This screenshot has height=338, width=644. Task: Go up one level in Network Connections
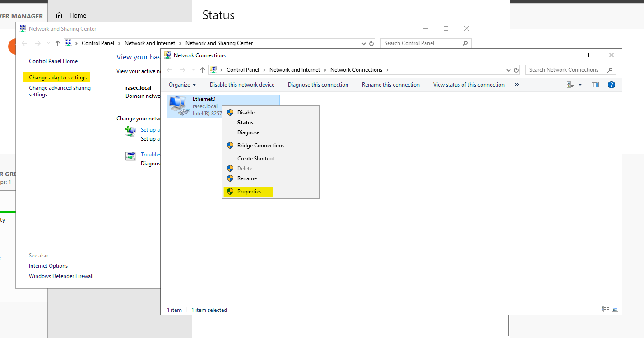tap(203, 70)
